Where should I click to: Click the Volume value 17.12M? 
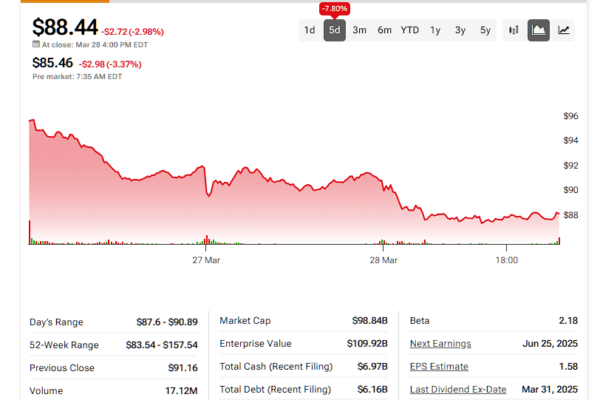coord(181,391)
